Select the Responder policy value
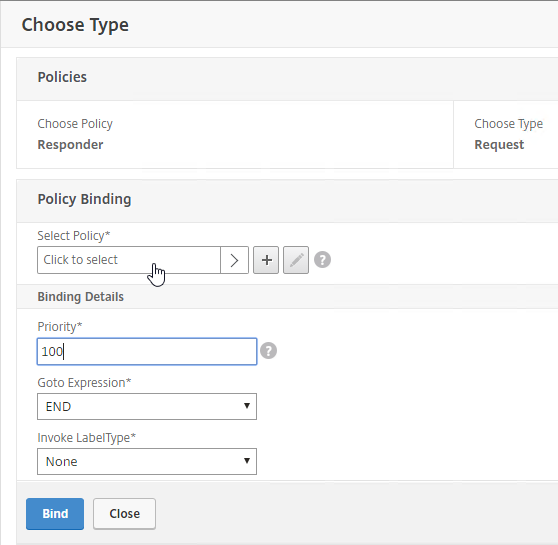 tap(70, 145)
